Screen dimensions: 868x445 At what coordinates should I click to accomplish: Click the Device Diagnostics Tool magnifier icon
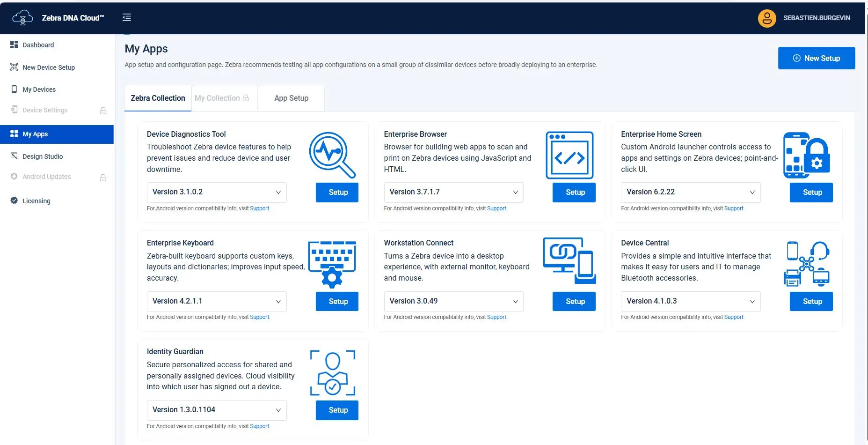pyautogui.click(x=332, y=155)
